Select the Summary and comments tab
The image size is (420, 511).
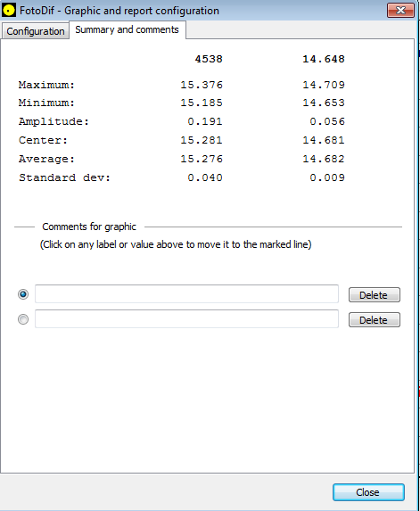128,29
